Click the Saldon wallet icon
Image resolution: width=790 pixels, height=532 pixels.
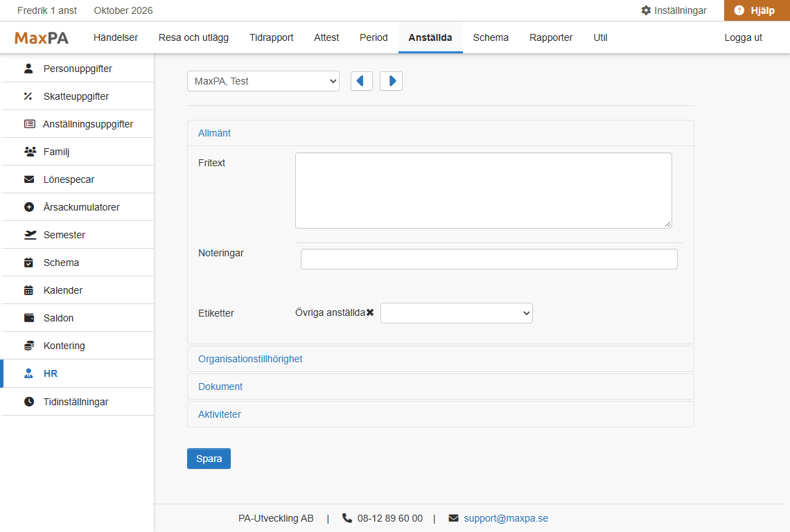[x=29, y=318]
